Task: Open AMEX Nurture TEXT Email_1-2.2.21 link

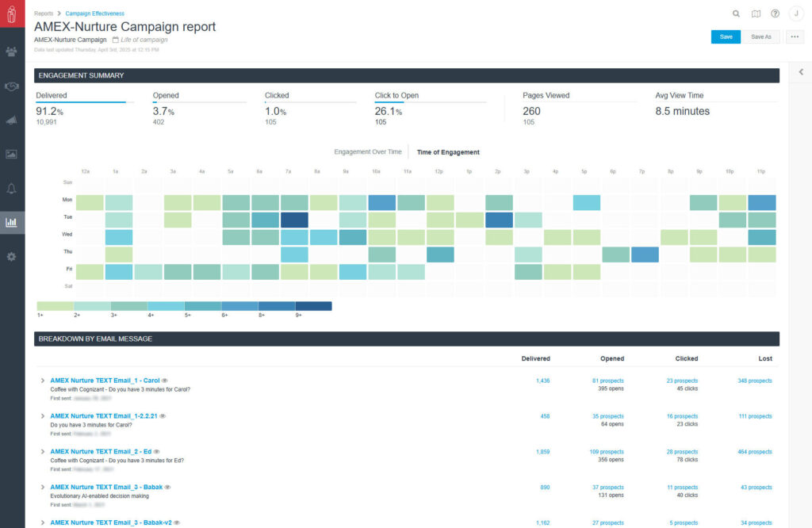Action: pyautogui.click(x=104, y=416)
